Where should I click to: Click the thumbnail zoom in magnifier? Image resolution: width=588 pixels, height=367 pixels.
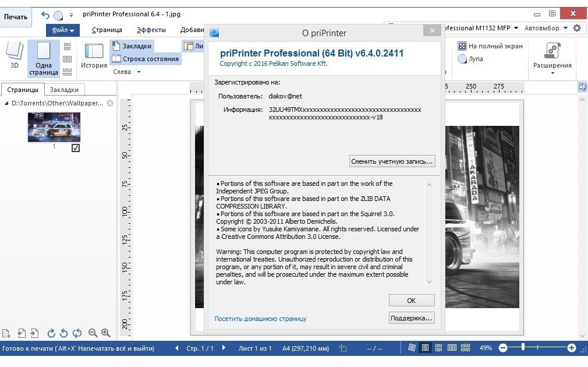(106, 333)
